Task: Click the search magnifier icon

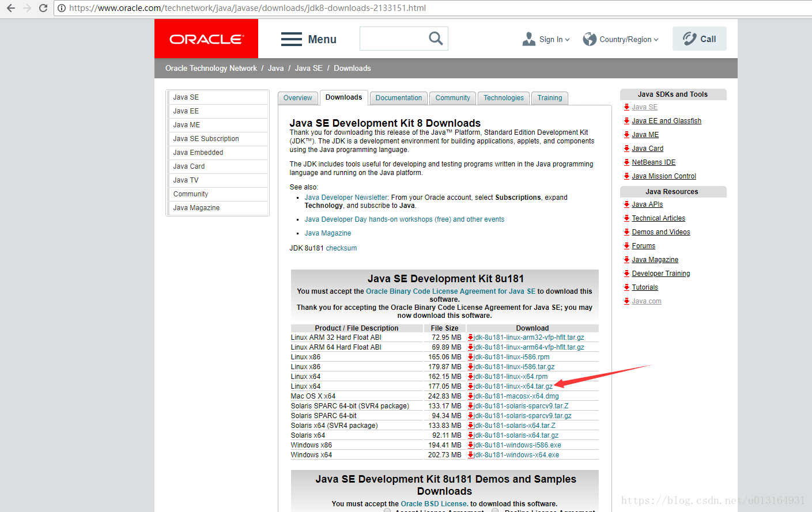Action: tap(436, 39)
